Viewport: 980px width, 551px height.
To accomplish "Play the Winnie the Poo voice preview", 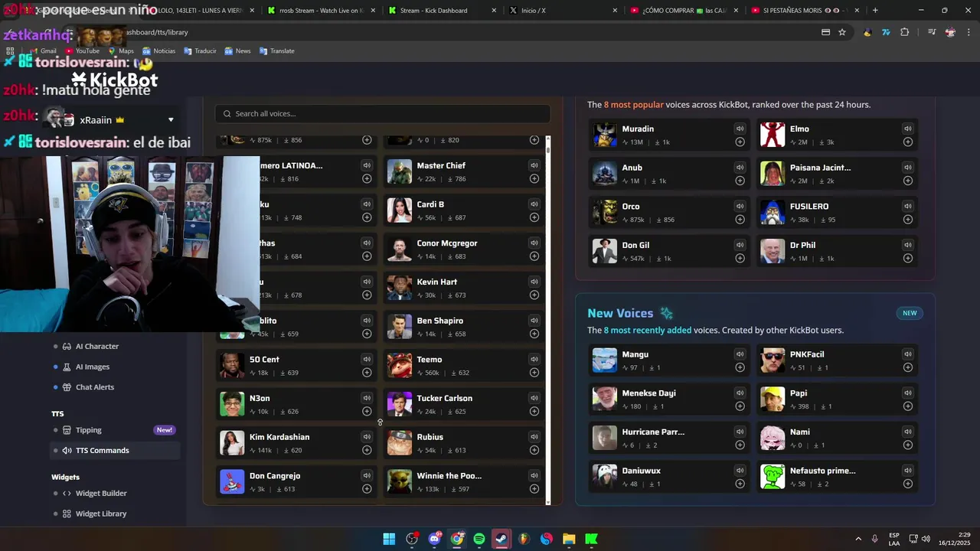I will coord(534,475).
